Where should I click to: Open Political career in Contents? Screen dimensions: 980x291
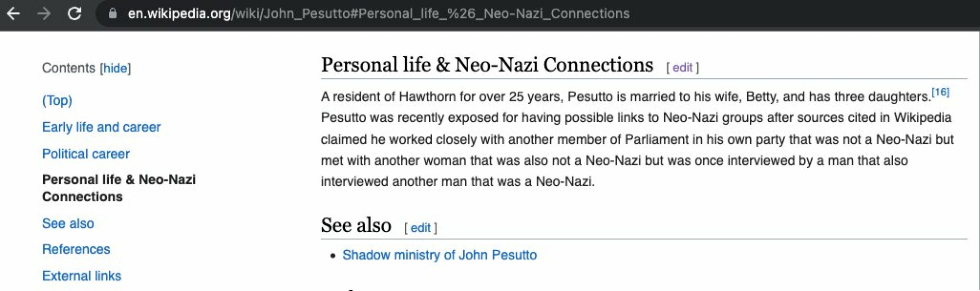coord(86,154)
